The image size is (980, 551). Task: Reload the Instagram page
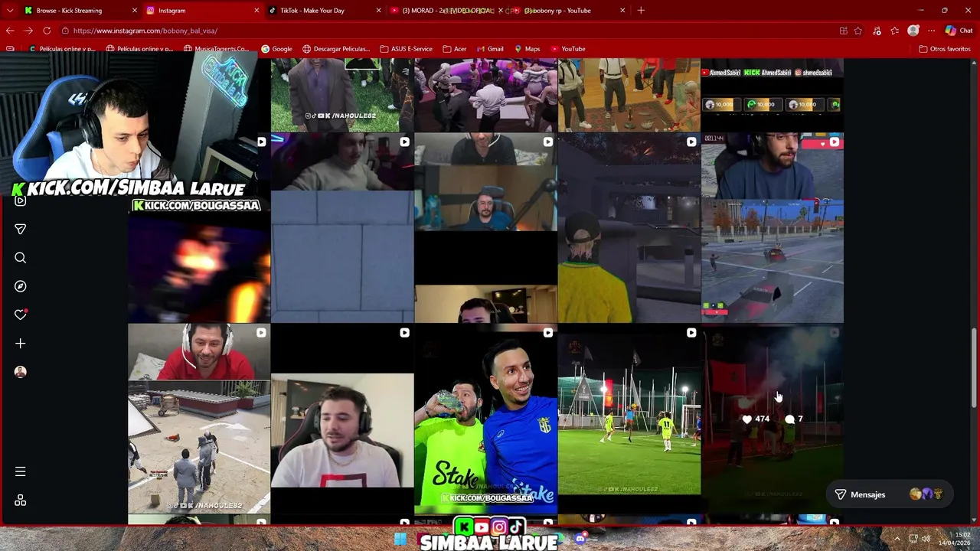(47, 31)
